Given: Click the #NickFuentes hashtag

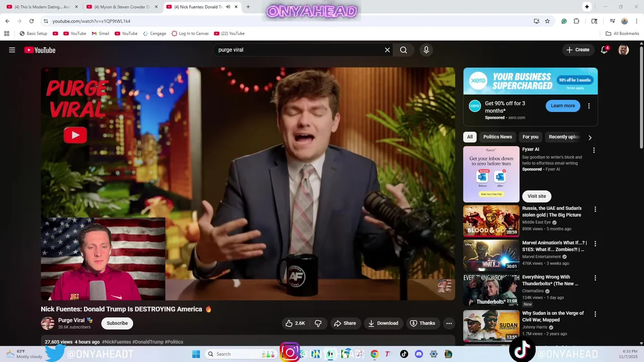Looking at the screenshot, I should (116, 342).
